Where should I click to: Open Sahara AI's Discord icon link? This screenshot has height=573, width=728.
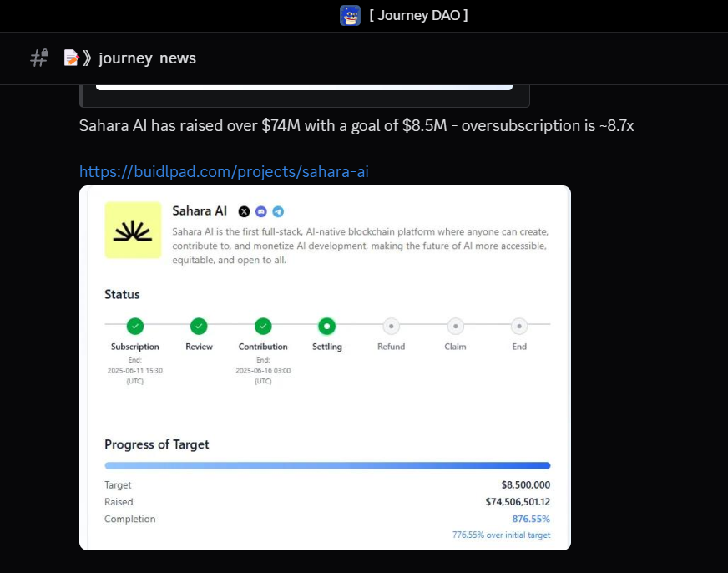tap(261, 210)
